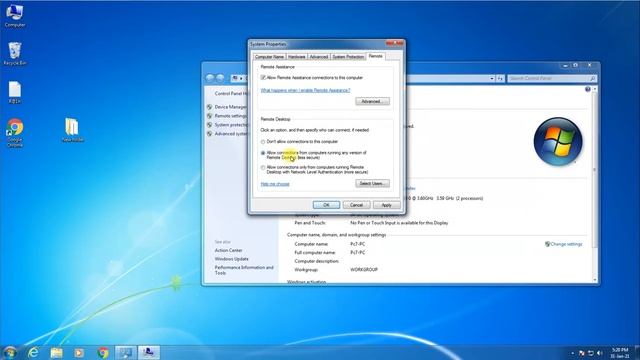
Task: Open System protection in sidebar
Action: pyautogui.click(x=231, y=125)
